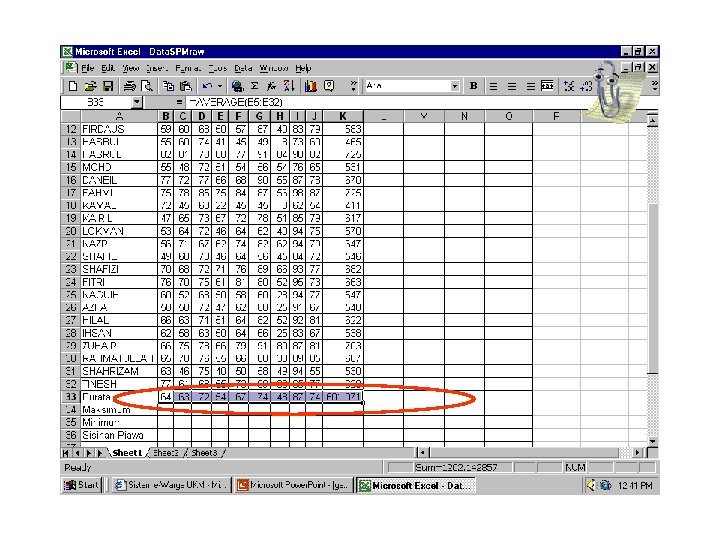
Task: Click the vertical scrollbar down arrow
Action: [652, 441]
